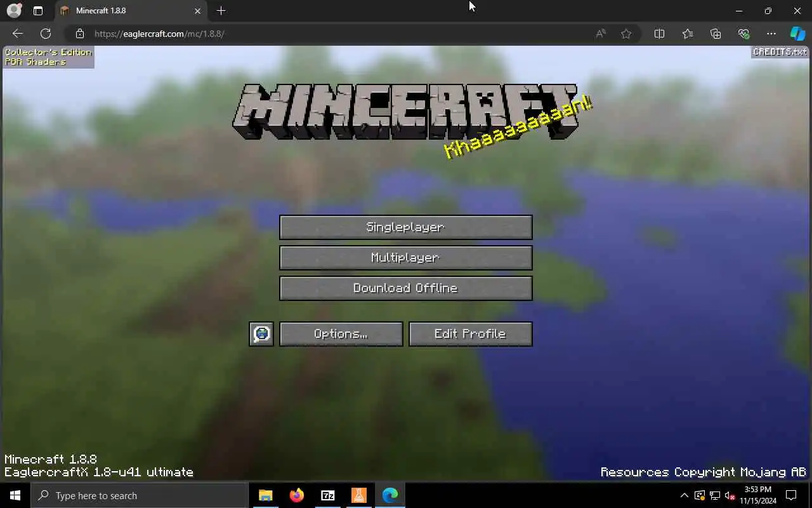This screenshot has height=508, width=812.
Task: Open the Windows Start menu
Action: 15,495
